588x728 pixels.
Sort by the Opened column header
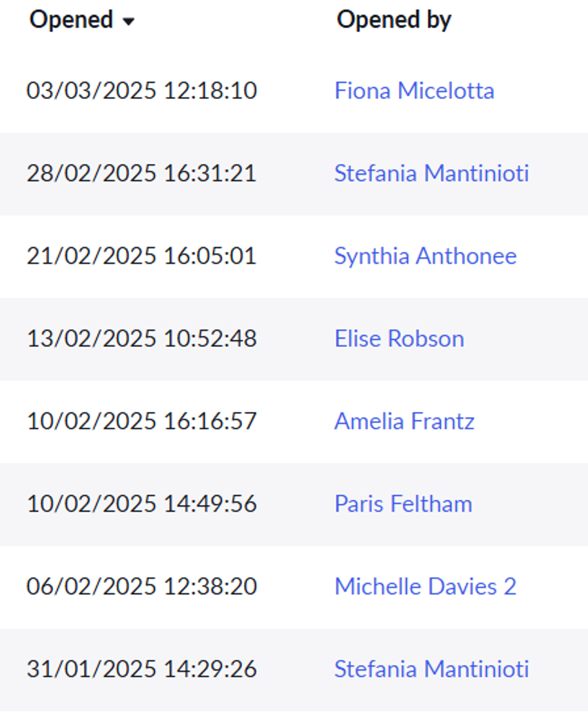(71, 20)
